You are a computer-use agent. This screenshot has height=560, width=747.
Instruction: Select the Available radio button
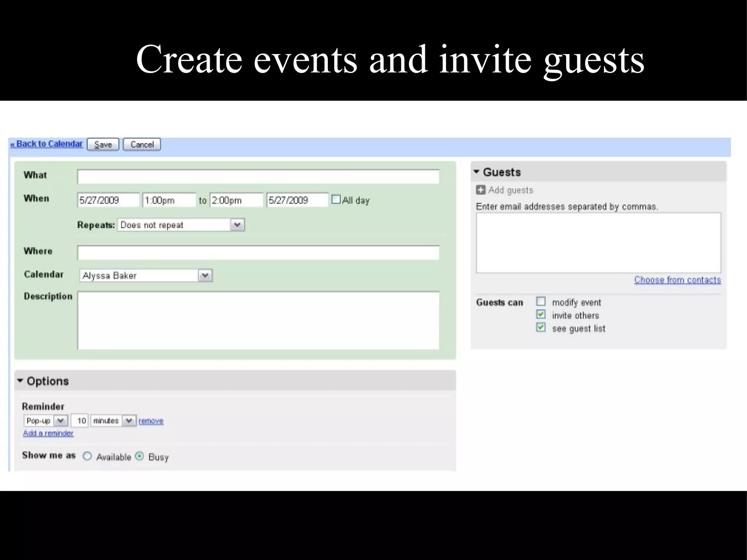point(87,456)
